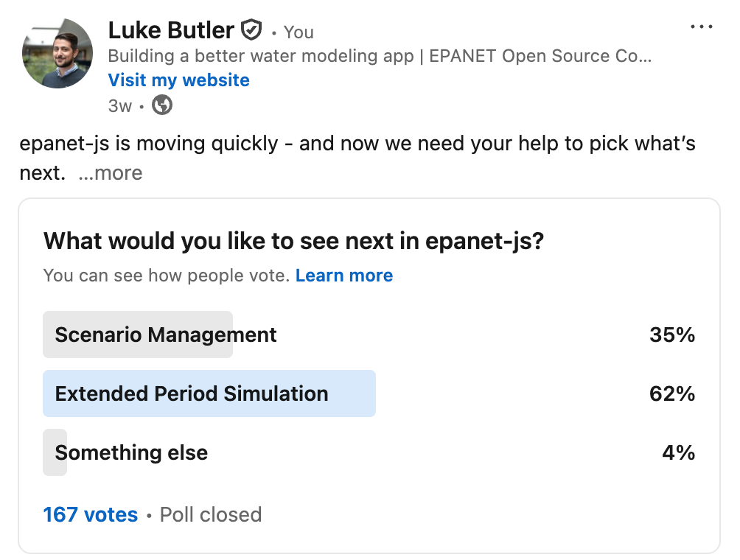Open the globe visibility icon on the post
740x560 pixels.
point(161,105)
